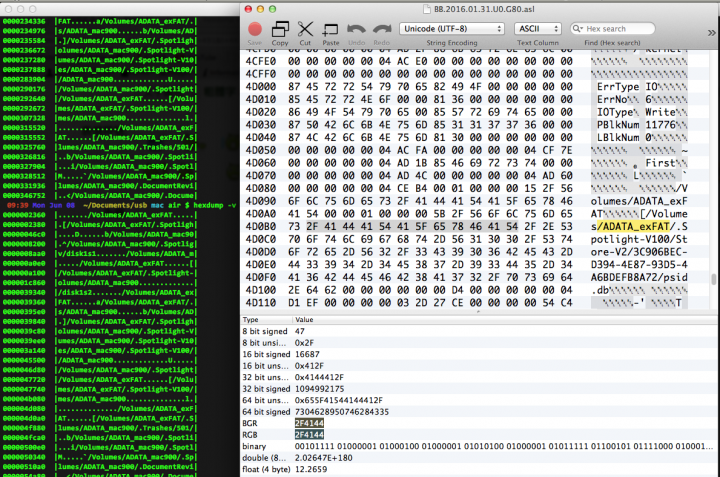Image resolution: width=720 pixels, height=477 pixels.
Task: Click the hex editor vertical scrollbar
Action: point(714,279)
